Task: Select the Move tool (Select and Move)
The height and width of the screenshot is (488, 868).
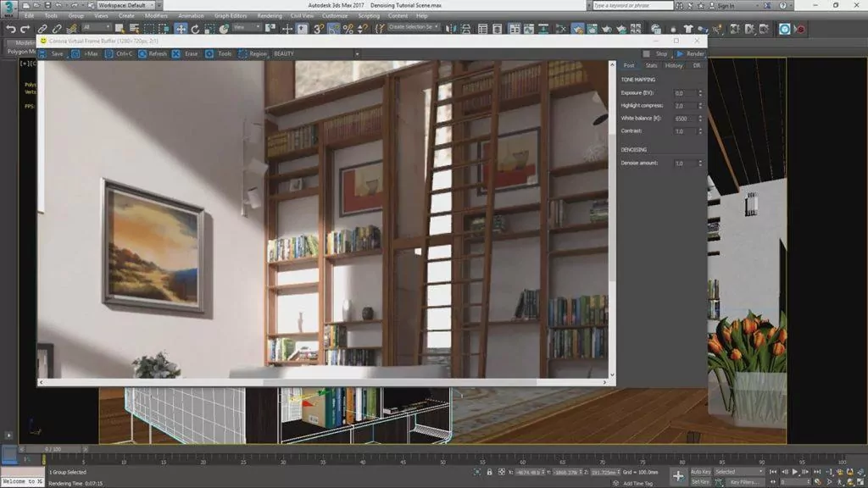Action: [x=181, y=29]
